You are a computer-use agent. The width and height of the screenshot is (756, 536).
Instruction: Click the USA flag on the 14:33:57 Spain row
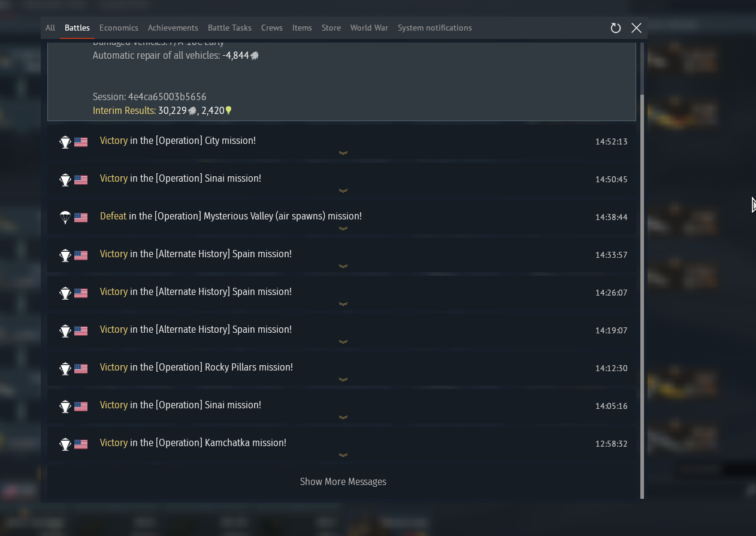(x=81, y=255)
